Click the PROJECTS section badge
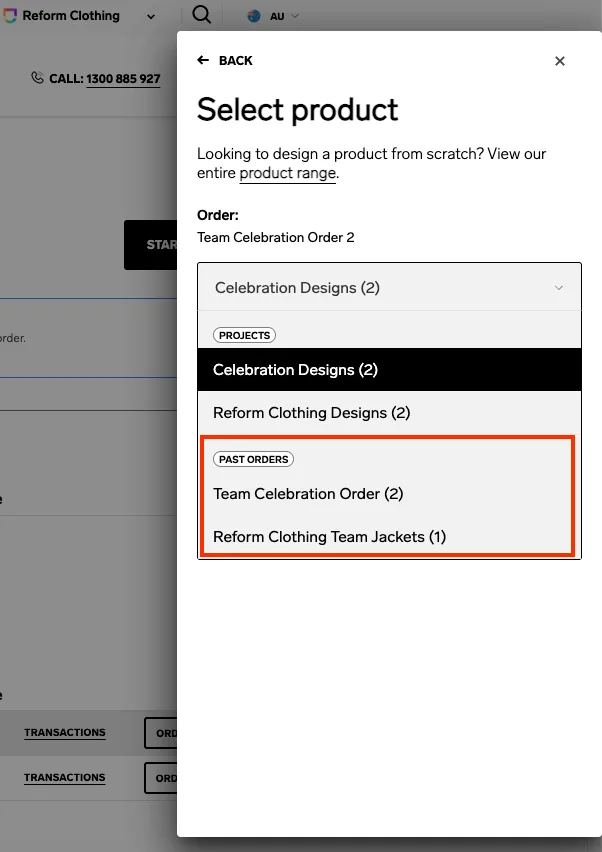Screen dimensions: 602x852 244,335
